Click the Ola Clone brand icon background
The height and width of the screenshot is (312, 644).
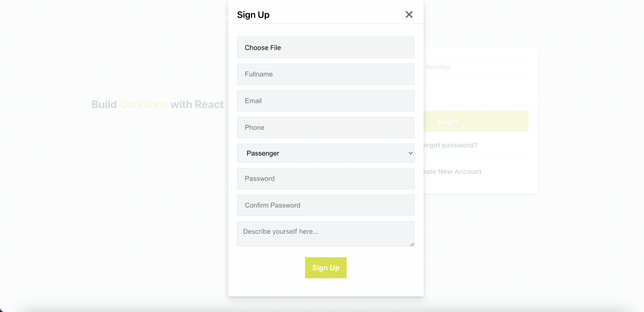pos(144,104)
